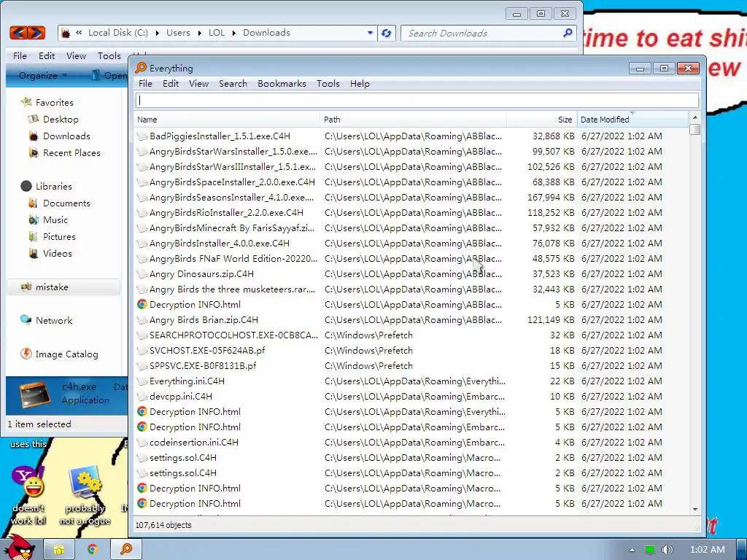Click the Network icon in sidebar

26,320
